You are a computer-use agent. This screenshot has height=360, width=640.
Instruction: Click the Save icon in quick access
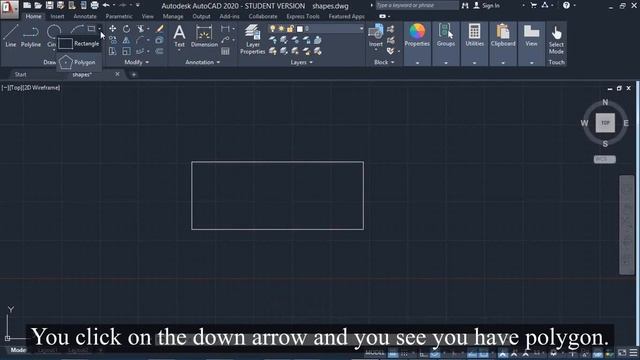point(49,5)
